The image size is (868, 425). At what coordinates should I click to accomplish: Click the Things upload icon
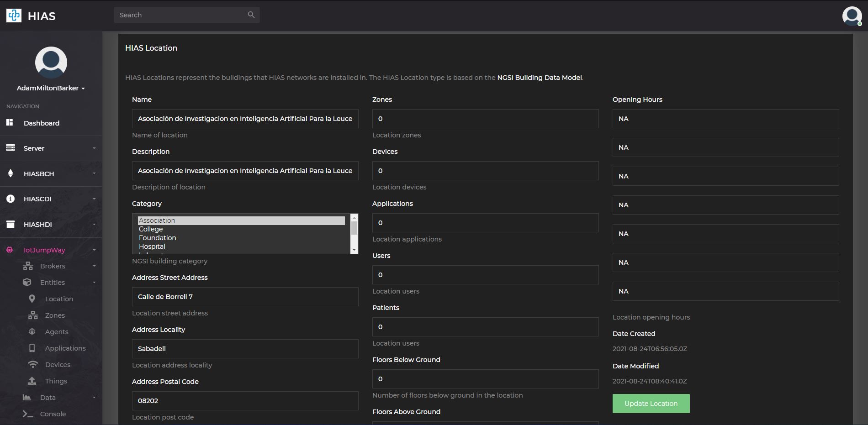(32, 381)
